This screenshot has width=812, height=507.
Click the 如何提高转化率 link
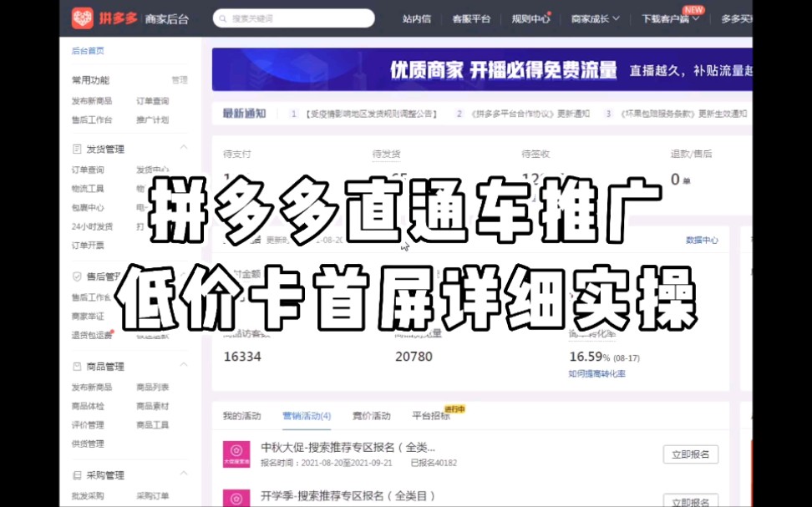(x=599, y=374)
